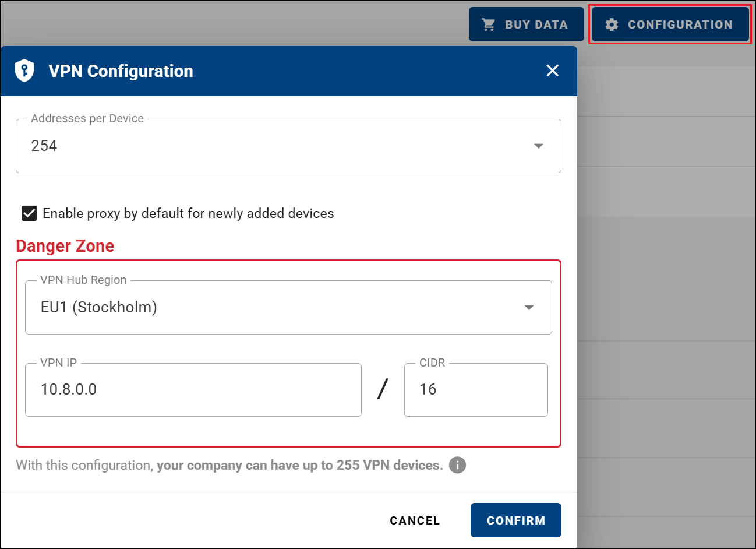Uncheck Enable proxy by default checkbox
756x549 pixels.
[29, 213]
